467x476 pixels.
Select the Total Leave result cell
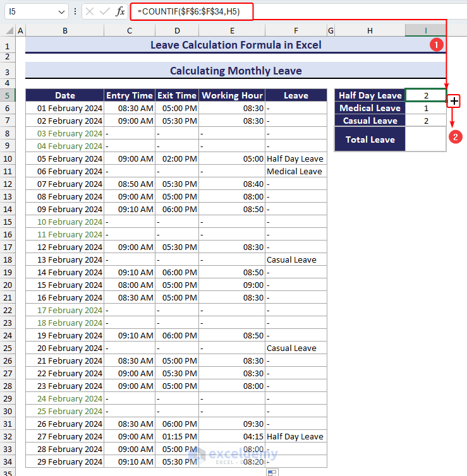pos(425,140)
